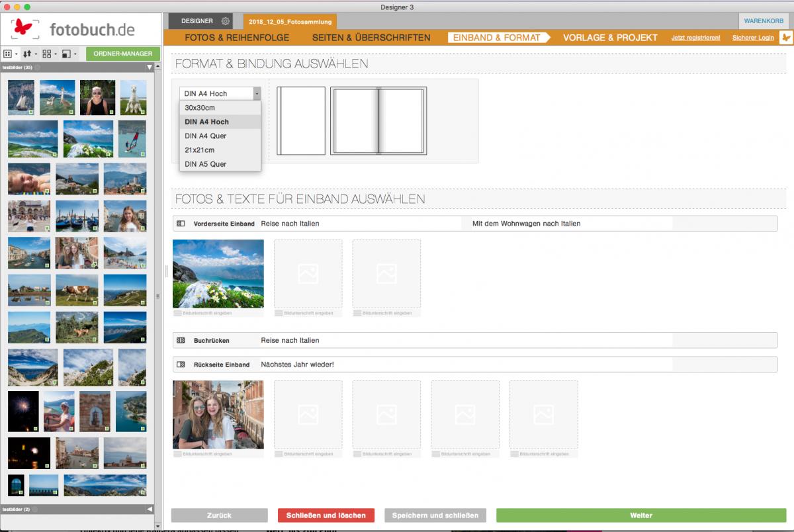
Task: Select the white alpaca thumbnail
Action: (134, 97)
